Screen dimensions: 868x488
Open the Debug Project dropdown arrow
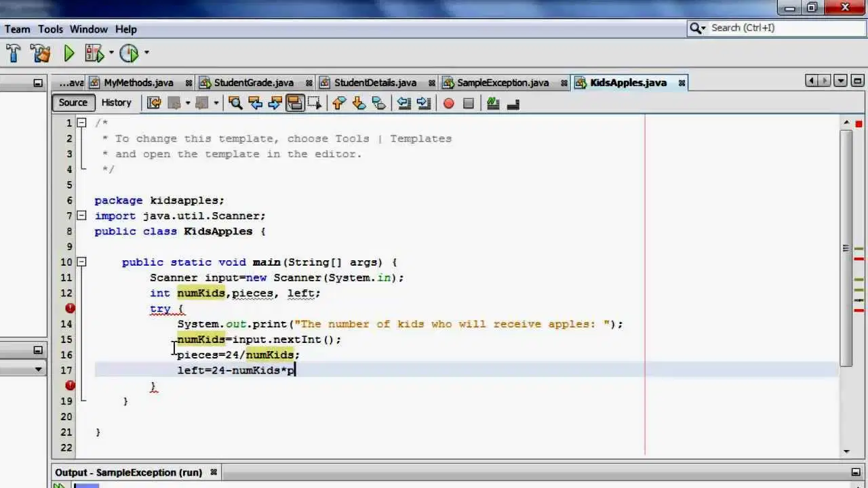click(x=111, y=53)
